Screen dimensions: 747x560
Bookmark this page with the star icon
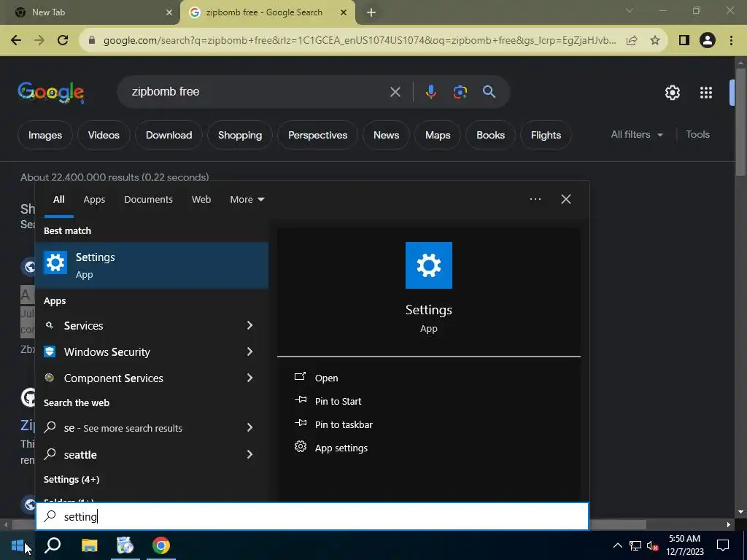[x=655, y=41]
